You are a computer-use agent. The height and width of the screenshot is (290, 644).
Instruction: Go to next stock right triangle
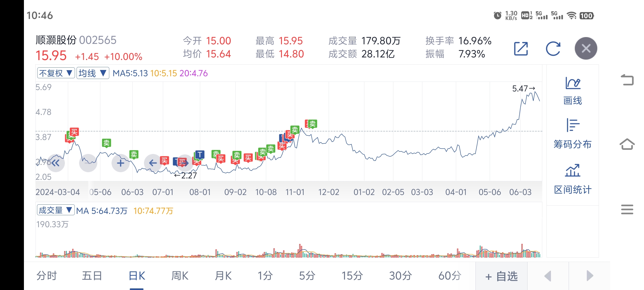589,276
